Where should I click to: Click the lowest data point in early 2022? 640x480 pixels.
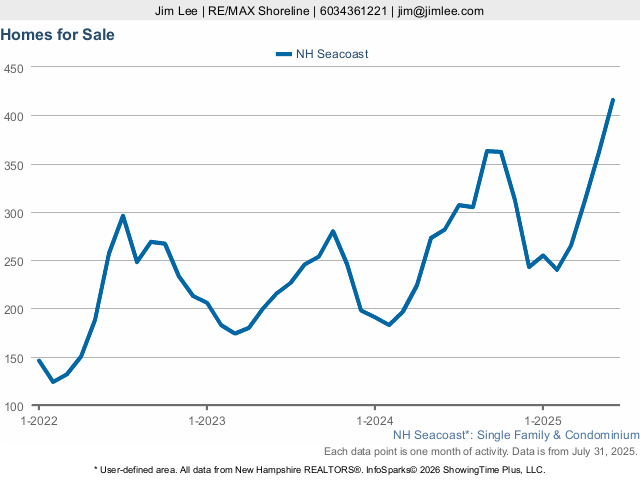click(x=53, y=382)
